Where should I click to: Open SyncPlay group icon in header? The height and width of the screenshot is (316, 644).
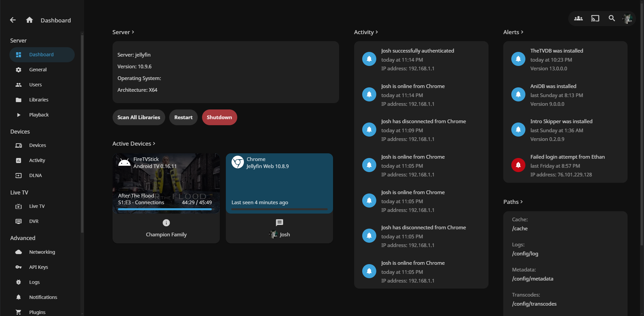578,18
